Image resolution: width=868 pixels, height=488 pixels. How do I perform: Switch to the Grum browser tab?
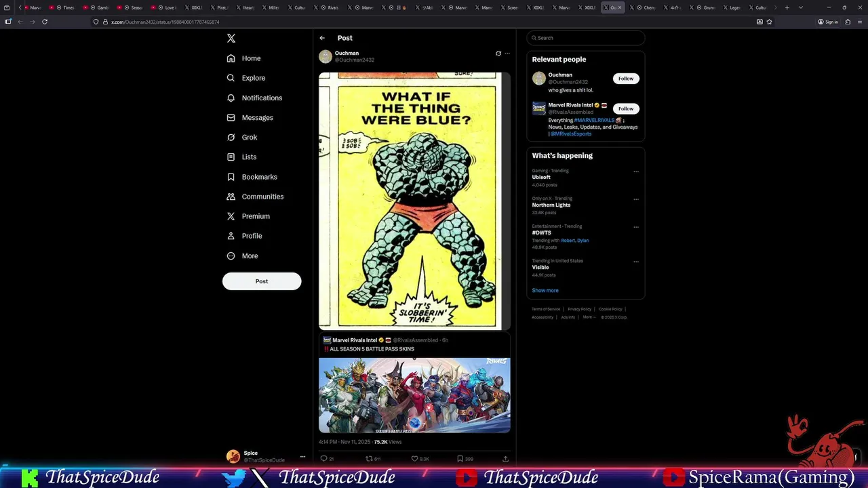[703, 7]
